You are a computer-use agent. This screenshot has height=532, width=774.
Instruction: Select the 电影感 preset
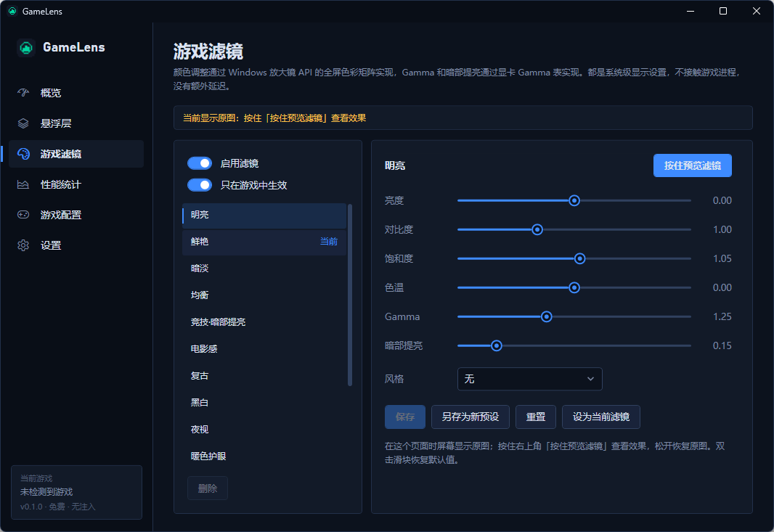coord(264,349)
